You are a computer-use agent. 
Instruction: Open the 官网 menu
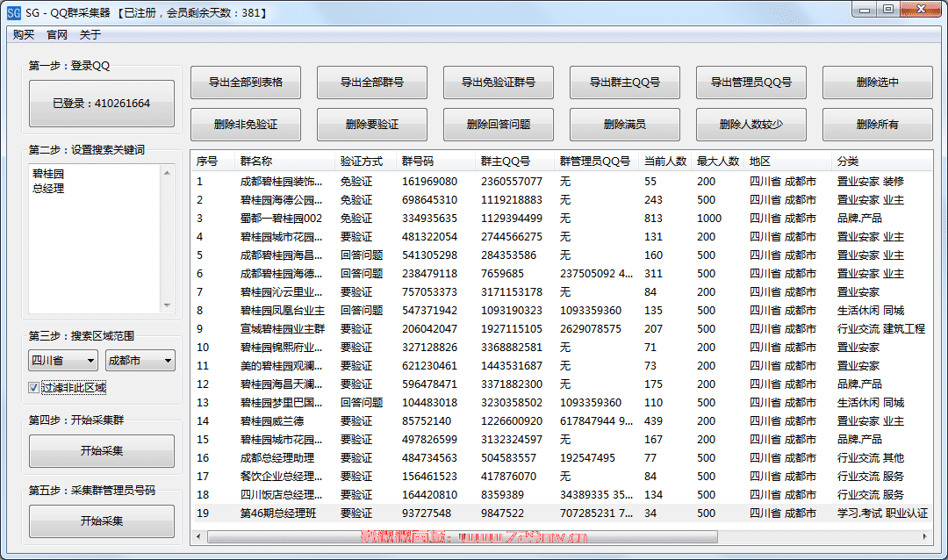tap(57, 35)
